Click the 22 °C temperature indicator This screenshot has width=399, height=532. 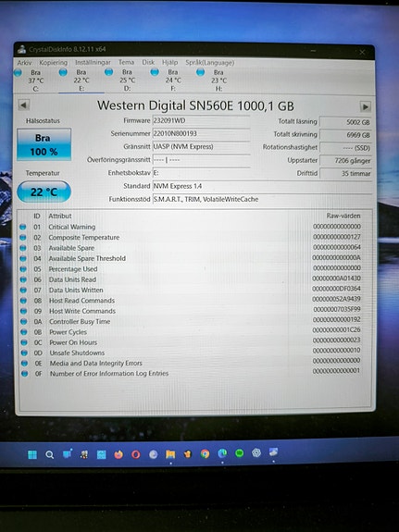(x=44, y=192)
